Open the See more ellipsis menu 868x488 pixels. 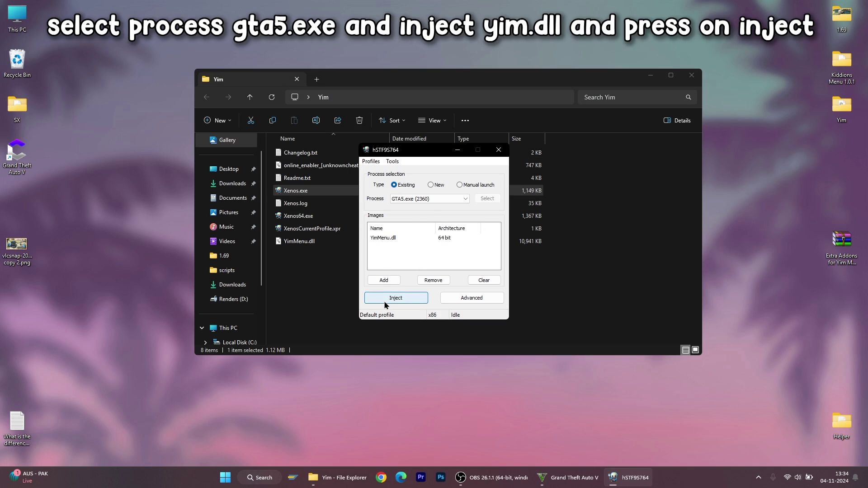pos(465,121)
